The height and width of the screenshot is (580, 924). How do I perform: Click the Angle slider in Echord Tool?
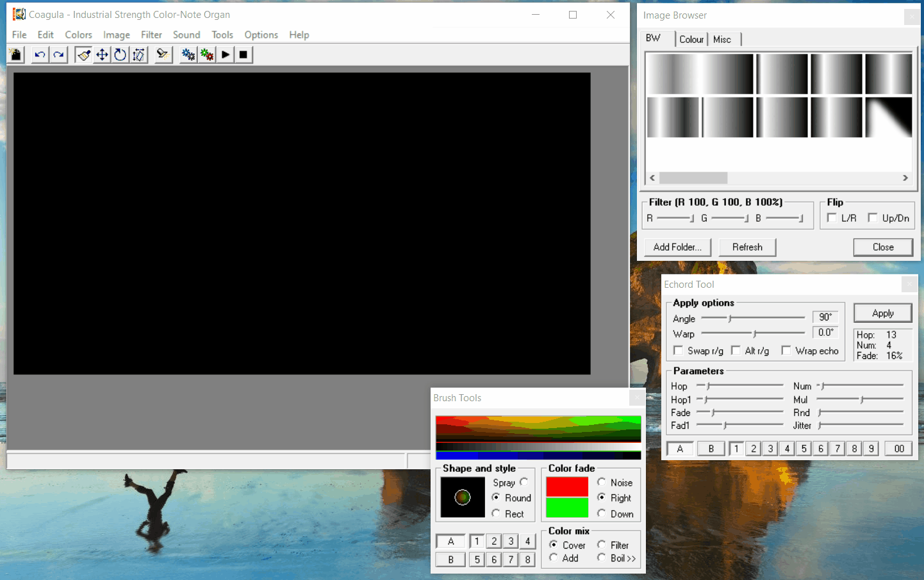pyautogui.click(x=753, y=318)
